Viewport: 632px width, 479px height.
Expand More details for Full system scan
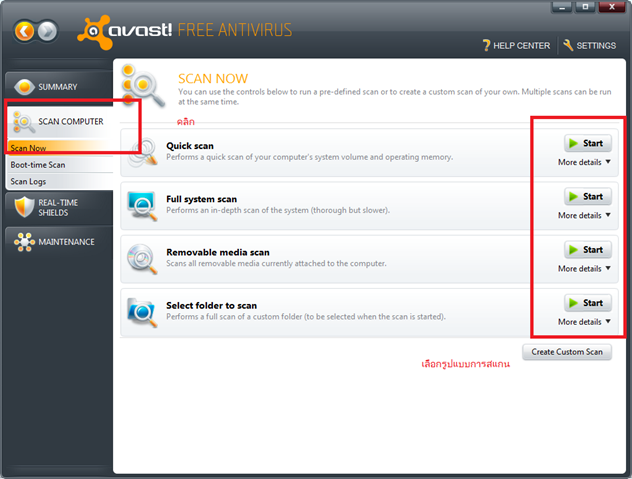click(584, 215)
